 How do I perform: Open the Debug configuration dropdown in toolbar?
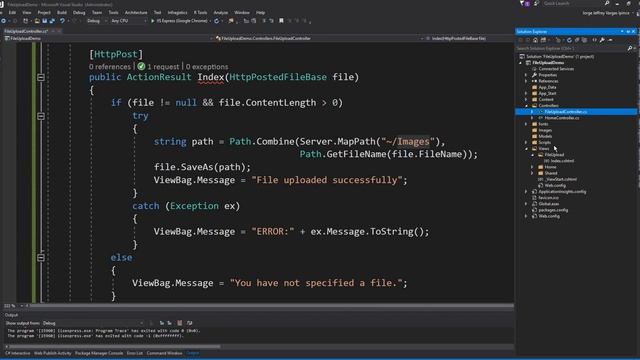tap(97, 20)
